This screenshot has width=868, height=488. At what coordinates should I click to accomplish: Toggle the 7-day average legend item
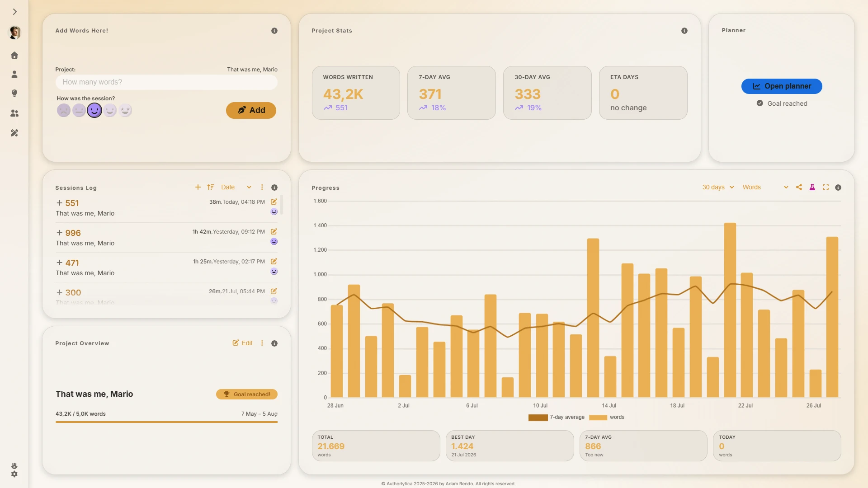tap(557, 418)
